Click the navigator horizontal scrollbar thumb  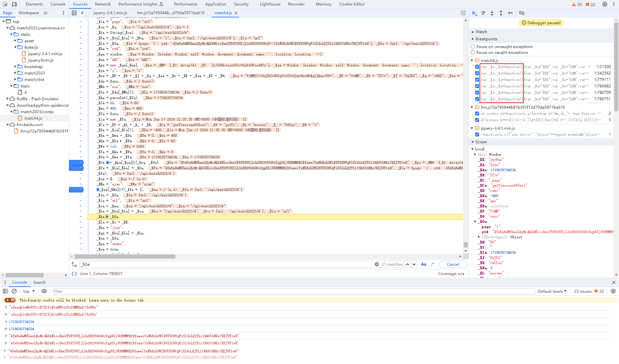click(x=25, y=275)
